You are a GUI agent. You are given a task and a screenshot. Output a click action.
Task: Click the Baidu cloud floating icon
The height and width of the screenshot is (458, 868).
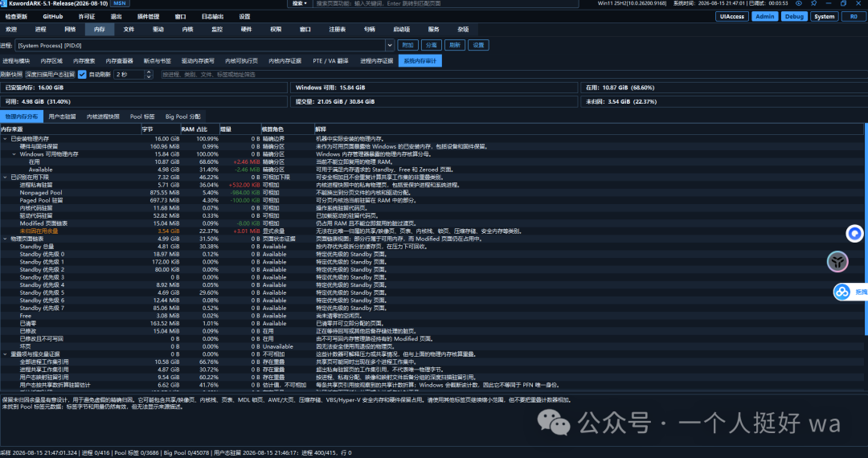(x=842, y=292)
